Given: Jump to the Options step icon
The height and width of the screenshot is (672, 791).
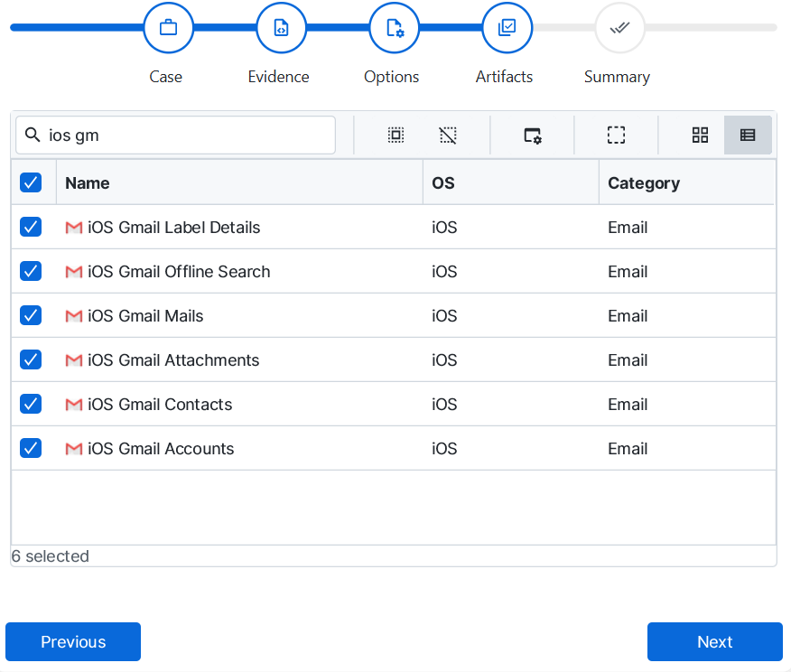Looking at the screenshot, I should [394, 28].
